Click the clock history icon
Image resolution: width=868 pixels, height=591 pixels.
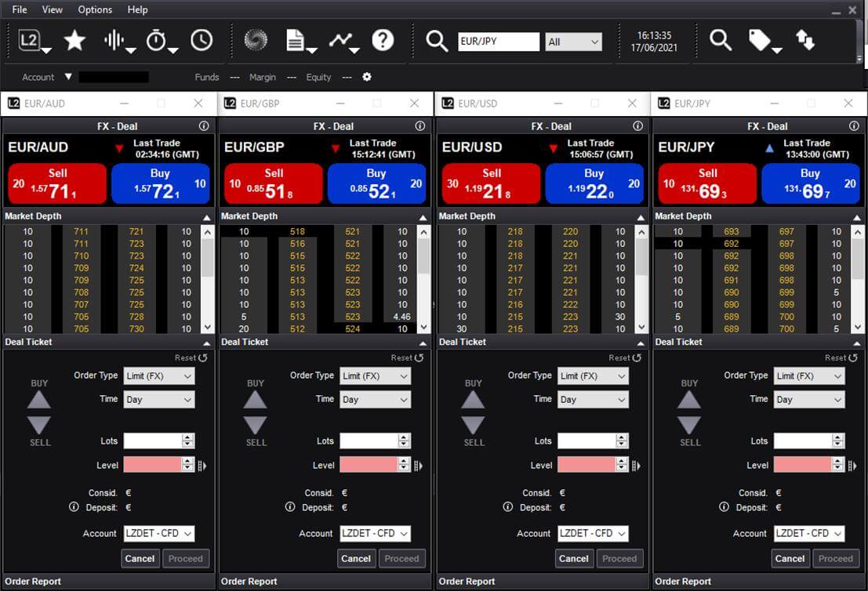(x=202, y=40)
